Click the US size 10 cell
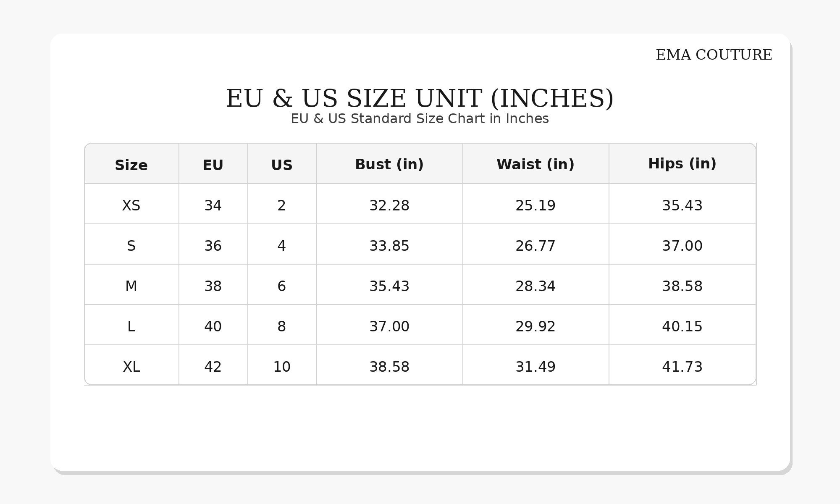This screenshot has width=840, height=504. click(x=282, y=367)
